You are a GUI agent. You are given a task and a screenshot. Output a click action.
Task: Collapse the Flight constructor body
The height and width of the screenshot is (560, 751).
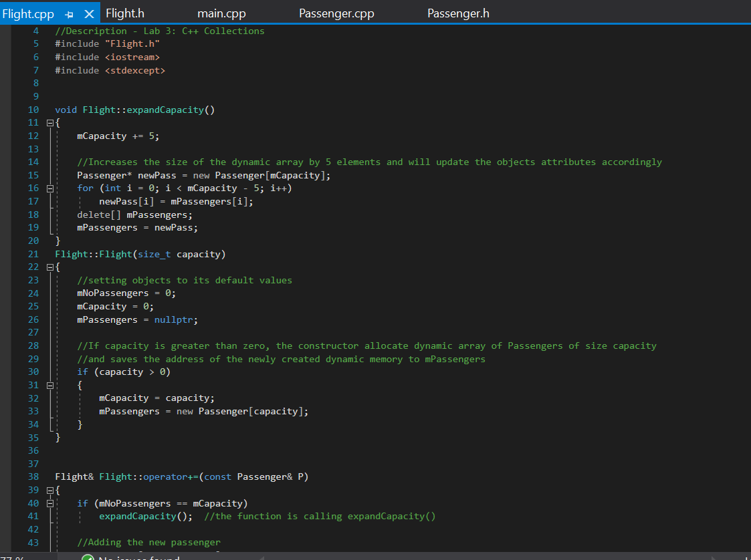pyautogui.click(x=50, y=267)
